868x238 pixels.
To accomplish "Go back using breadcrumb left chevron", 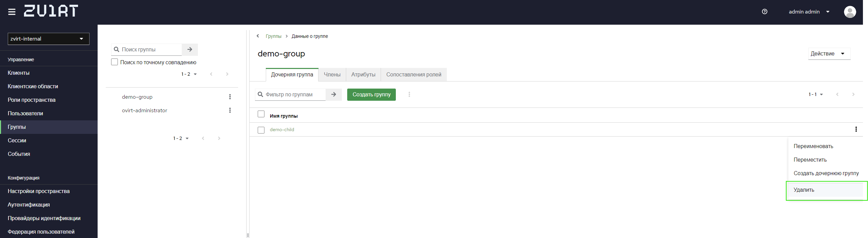I will [x=258, y=36].
